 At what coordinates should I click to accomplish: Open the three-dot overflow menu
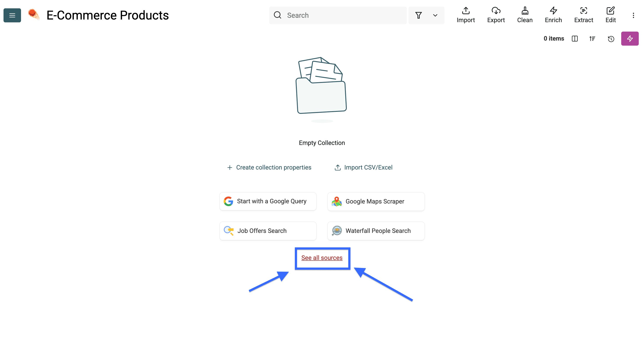(633, 15)
